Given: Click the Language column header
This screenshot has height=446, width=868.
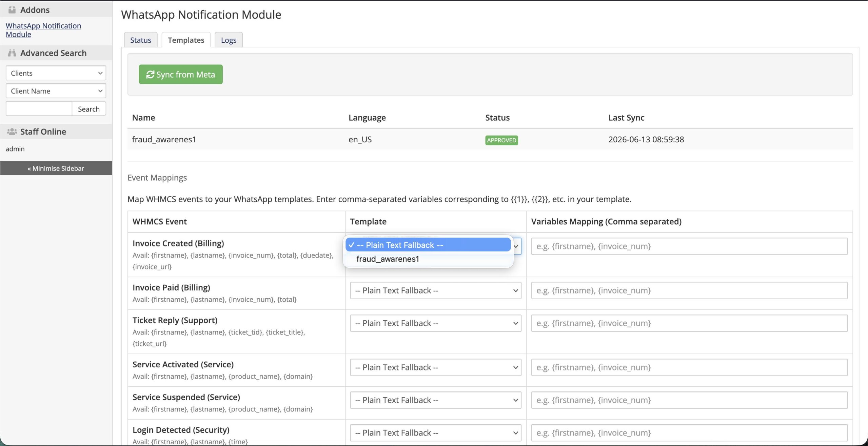Looking at the screenshot, I should 367,118.
